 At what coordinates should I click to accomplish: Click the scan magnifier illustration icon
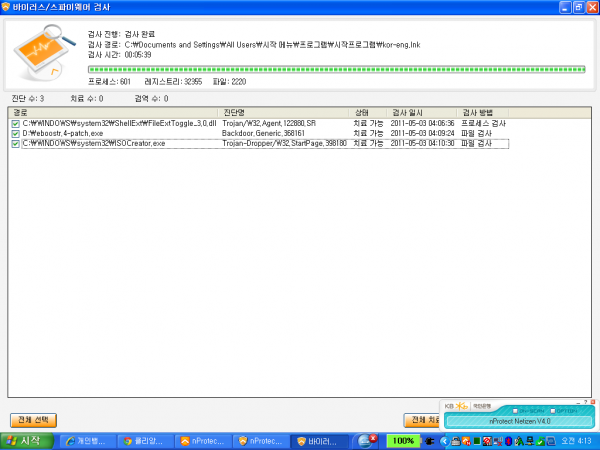tap(44, 52)
